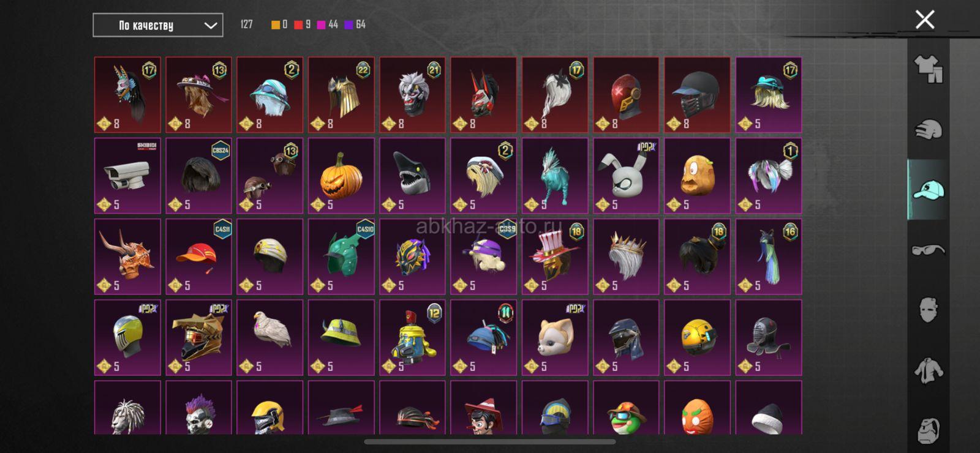Select the helmet category in sidebar
Image resolution: width=980 pixels, height=453 pixels.
[x=929, y=130]
